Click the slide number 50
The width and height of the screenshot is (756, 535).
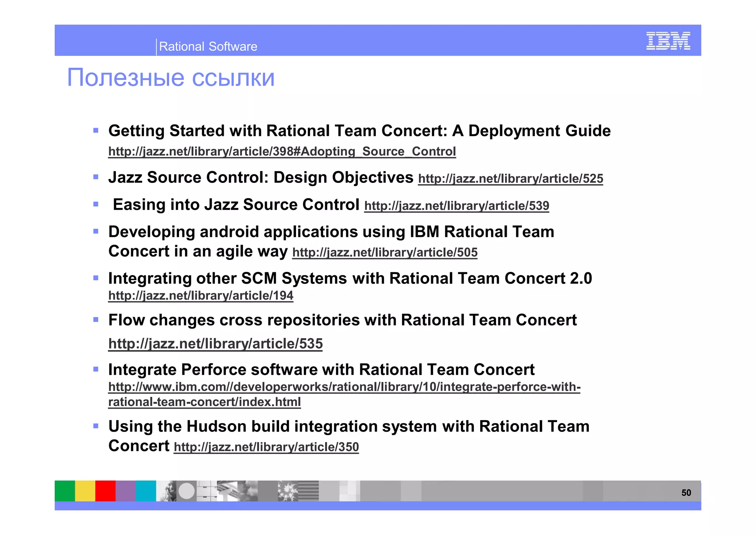tap(686, 493)
